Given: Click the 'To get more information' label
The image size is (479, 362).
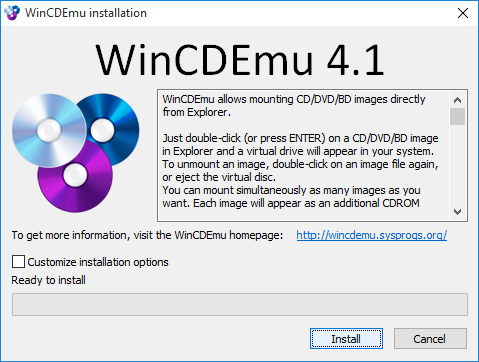Looking at the screenshot, I should [x=147, y=235].
